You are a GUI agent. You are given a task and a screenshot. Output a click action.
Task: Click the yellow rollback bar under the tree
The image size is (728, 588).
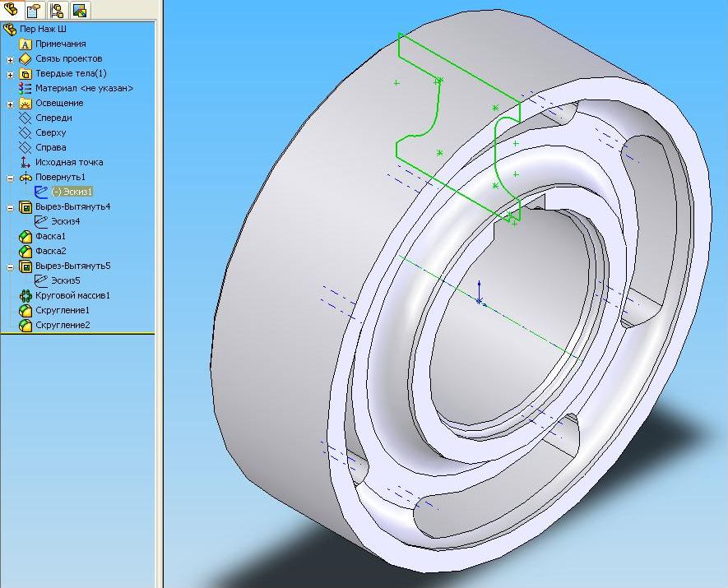[77, 333]
